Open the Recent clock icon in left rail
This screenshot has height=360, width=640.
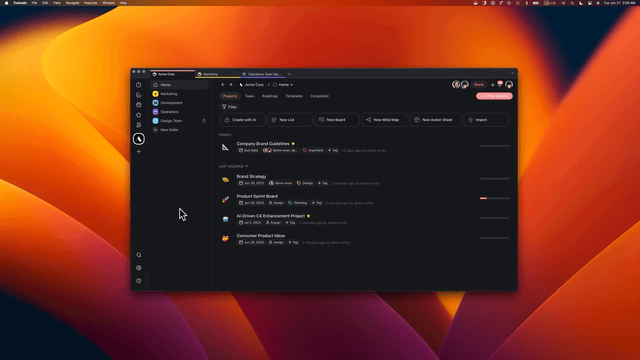[139, 85]
